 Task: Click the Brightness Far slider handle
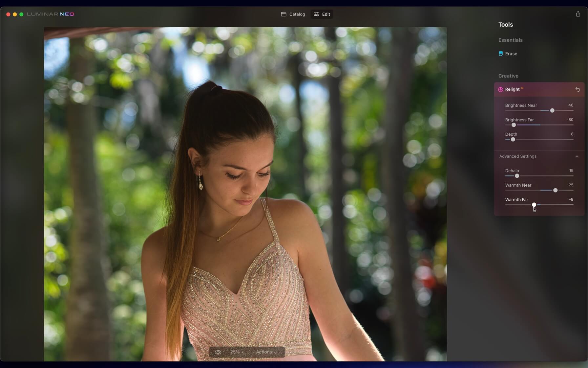[514, 125]
